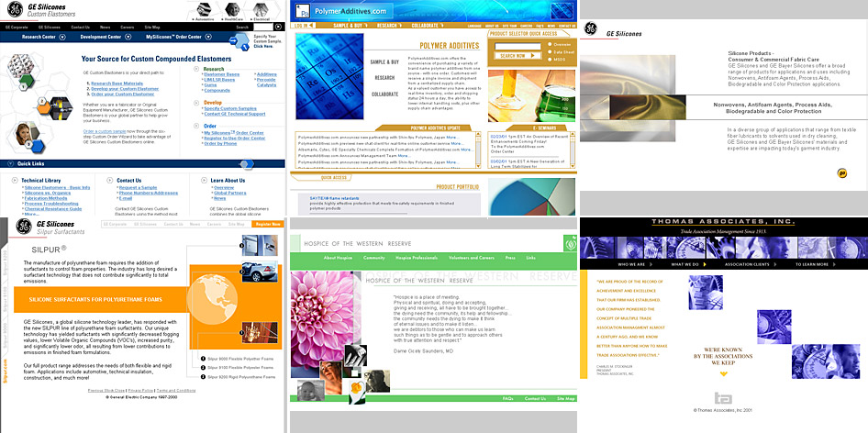Expand the Development Center menu arrow
Screen dimensions: 868x433
coord(128,37)
